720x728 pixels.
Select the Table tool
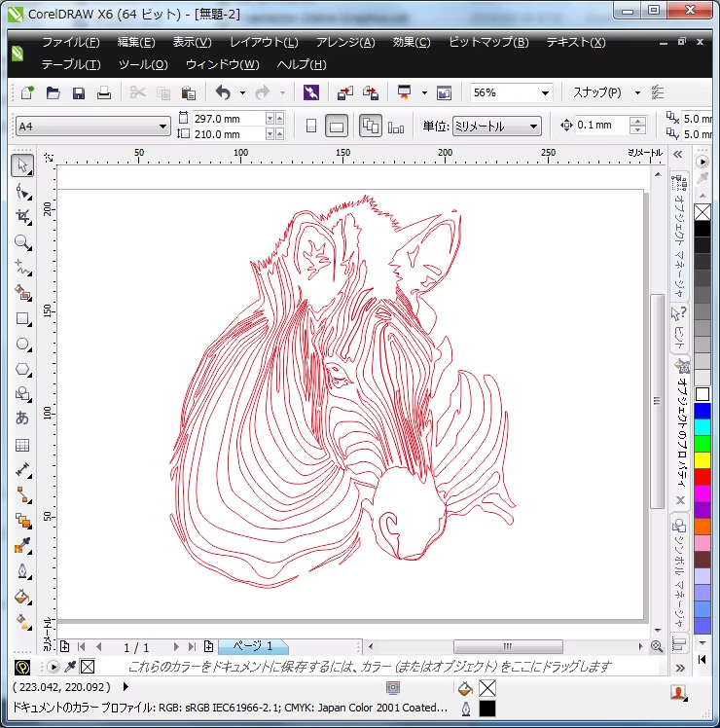22,445
